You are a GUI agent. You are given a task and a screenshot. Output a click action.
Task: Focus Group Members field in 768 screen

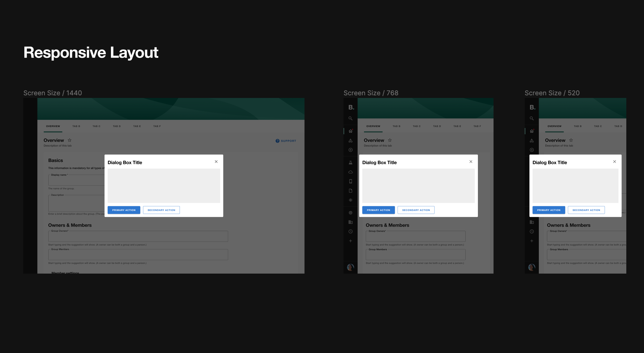coord(416,254)
